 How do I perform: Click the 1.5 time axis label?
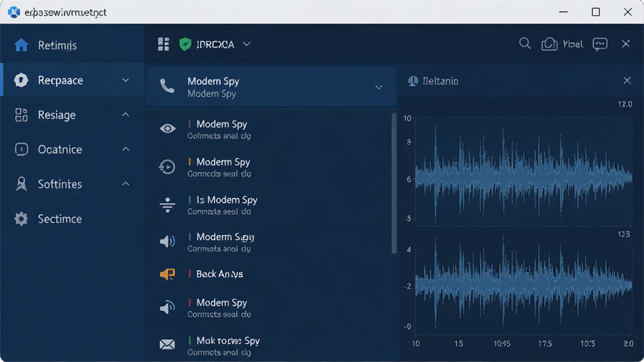tap(458, 344)
